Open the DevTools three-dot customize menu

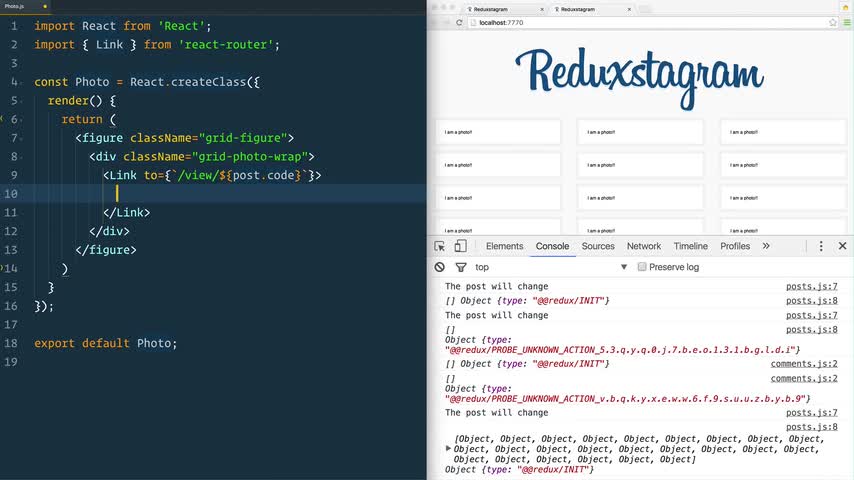(821, 246)
